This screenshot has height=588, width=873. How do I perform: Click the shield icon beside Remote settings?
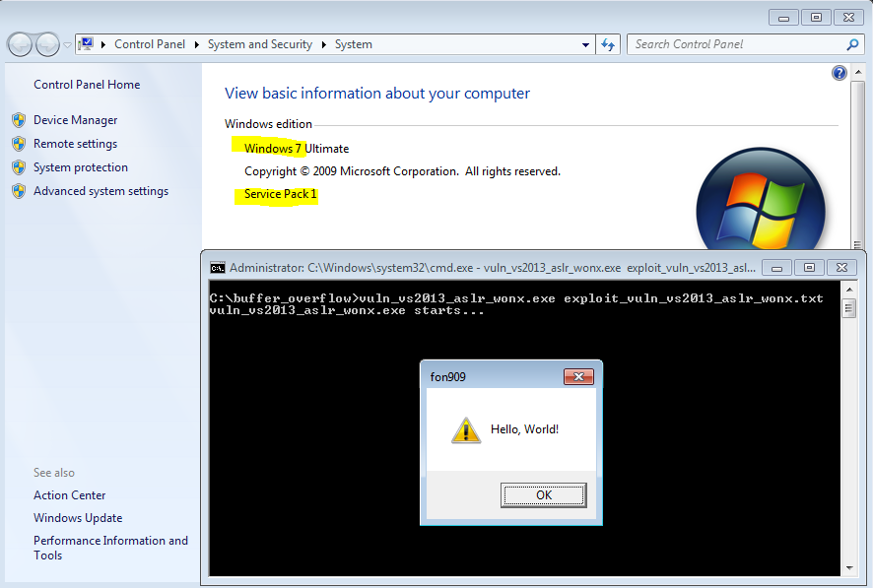(19, 144)
